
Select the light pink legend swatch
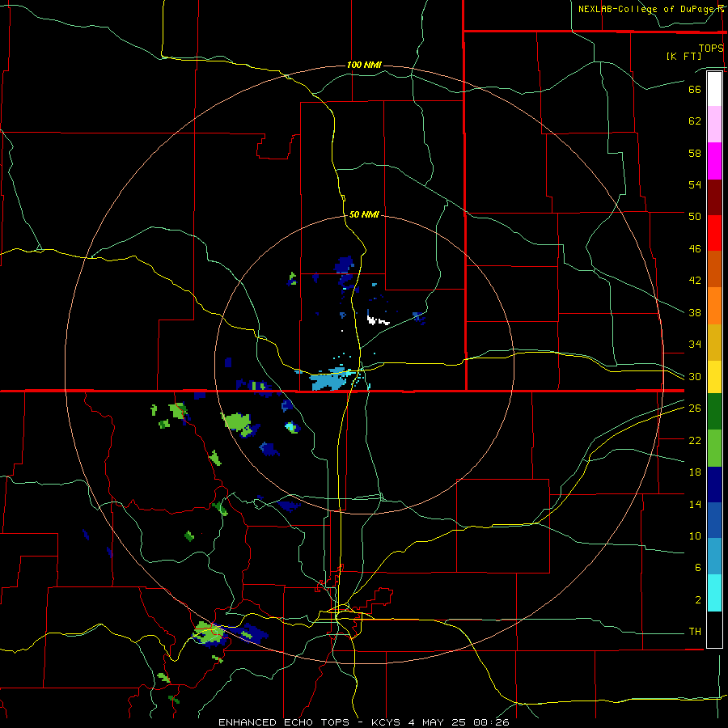click(x=714, y=125)
